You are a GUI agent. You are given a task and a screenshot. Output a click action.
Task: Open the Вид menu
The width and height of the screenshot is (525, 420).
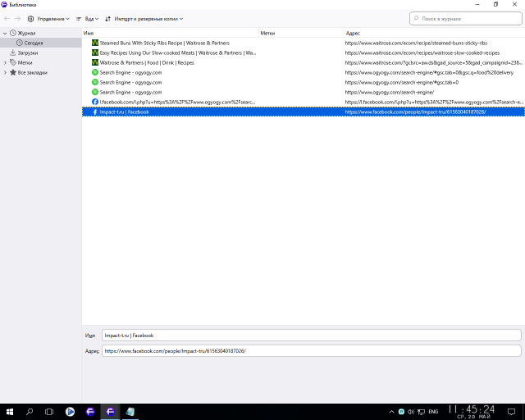tap(87, 19)
